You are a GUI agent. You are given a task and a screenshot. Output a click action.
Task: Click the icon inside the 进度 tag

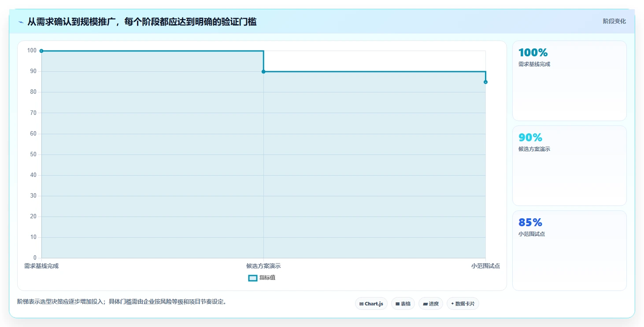425,304
